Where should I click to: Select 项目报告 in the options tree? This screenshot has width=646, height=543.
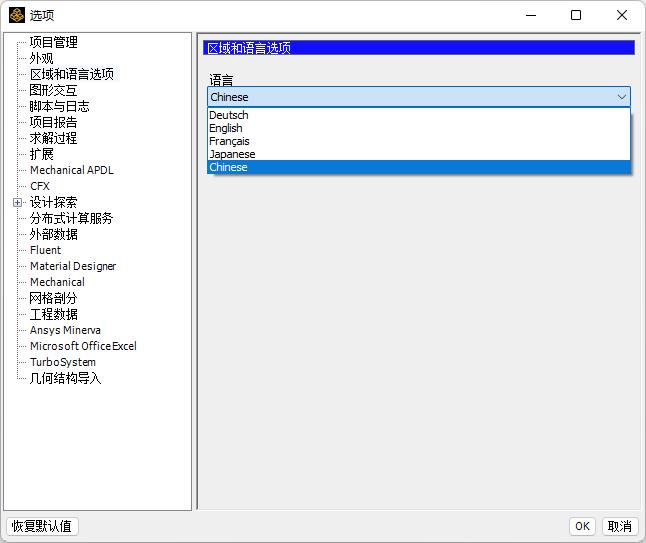[x=53, y=122]
